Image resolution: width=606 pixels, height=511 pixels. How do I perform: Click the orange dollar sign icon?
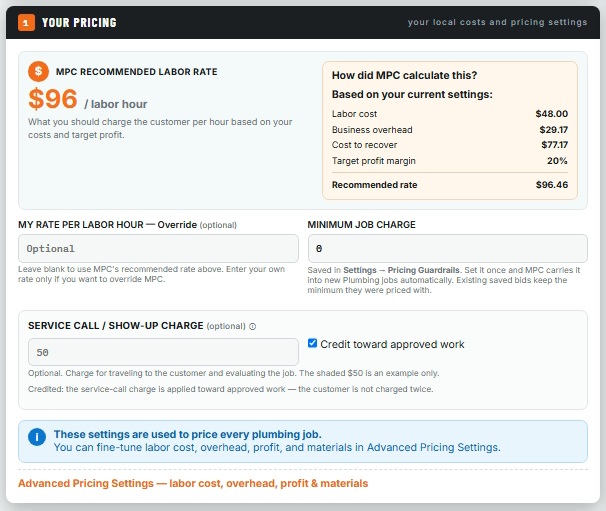[38, 72]
